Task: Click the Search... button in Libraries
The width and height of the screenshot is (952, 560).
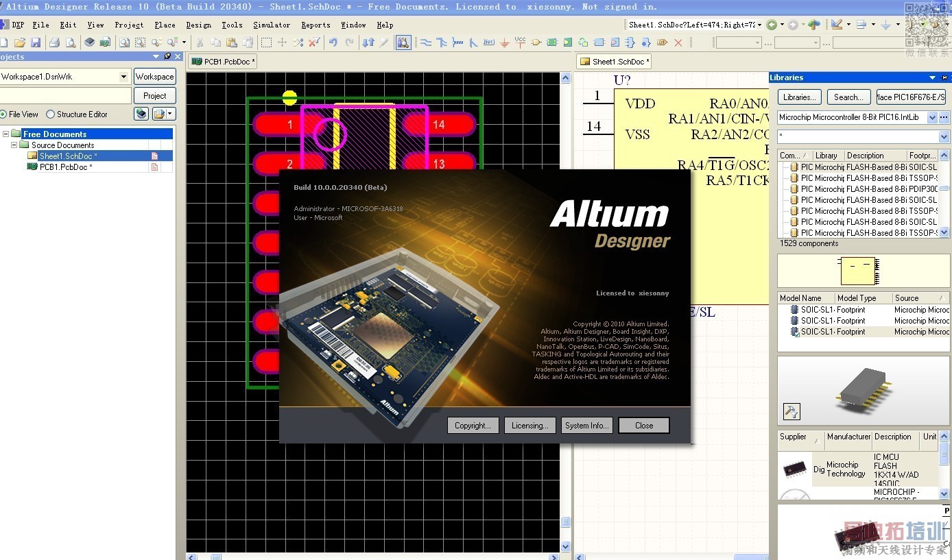Action: point(848,97)
